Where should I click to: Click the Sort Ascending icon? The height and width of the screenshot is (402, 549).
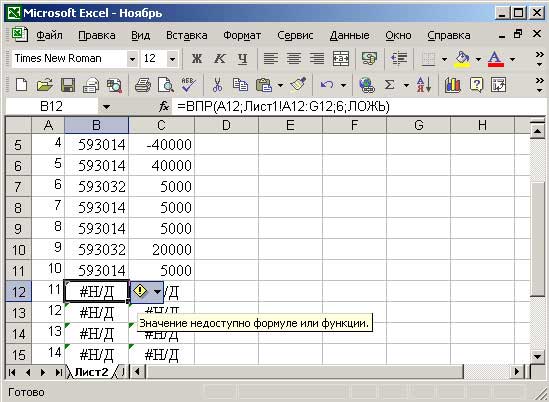[424, 85]
